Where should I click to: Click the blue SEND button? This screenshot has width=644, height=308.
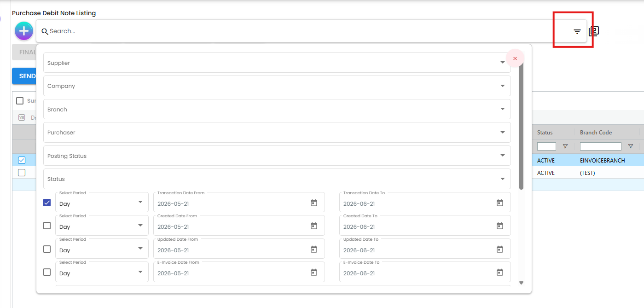(x=24, y=76)
